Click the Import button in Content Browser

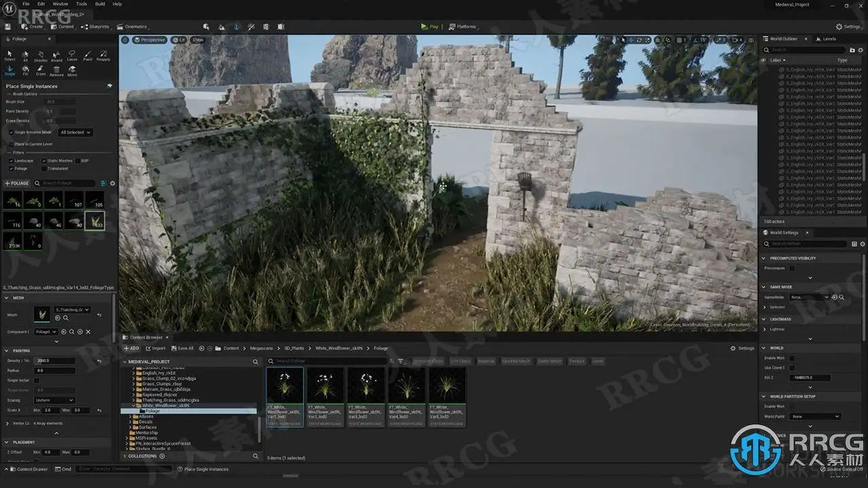155,348
